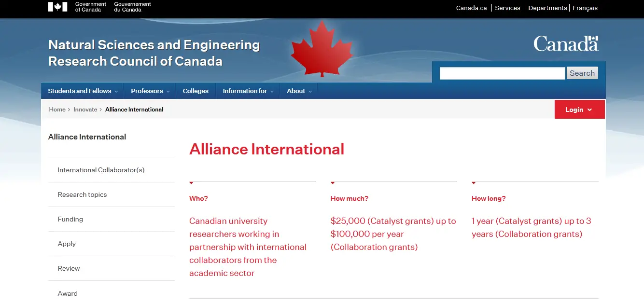644x304 pixels.
Task: Open the Departments top link
Action: [547, 8]
